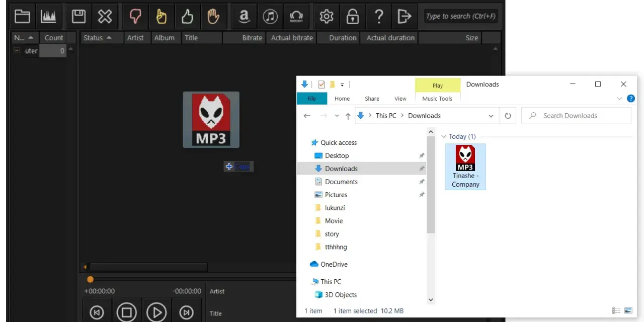Switch to the Home ribbon tab

pos(342,99)
